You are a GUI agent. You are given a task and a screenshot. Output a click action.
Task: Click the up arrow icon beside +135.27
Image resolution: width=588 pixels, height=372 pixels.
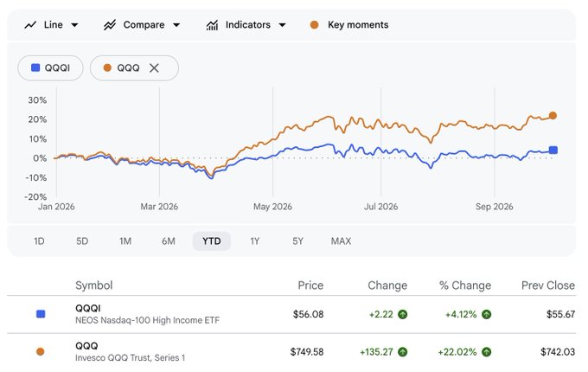click(403, 352)
